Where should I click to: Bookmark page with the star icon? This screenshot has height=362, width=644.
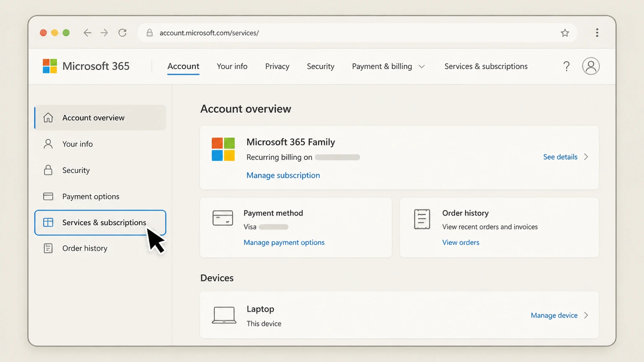pos(565,33)
